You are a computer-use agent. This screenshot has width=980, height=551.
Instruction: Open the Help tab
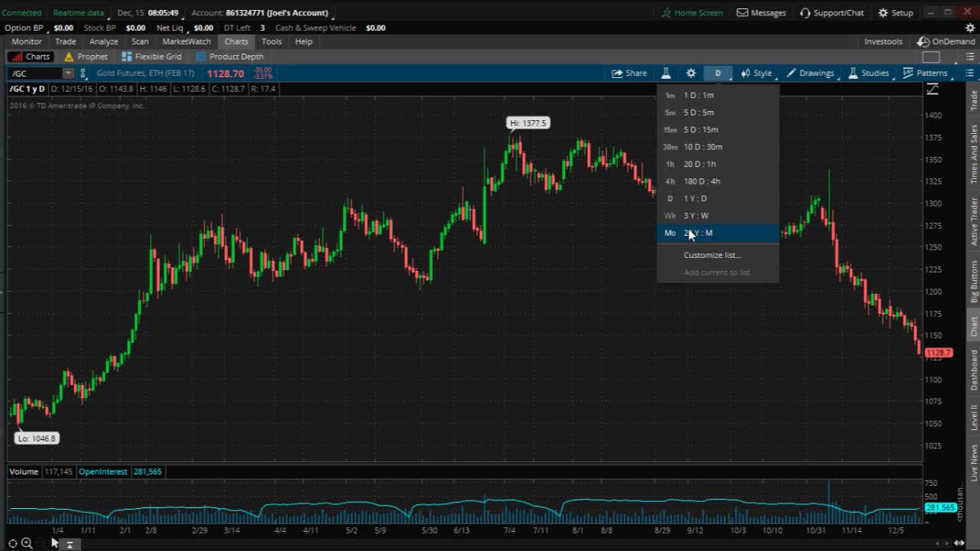(x=304, y=41)
